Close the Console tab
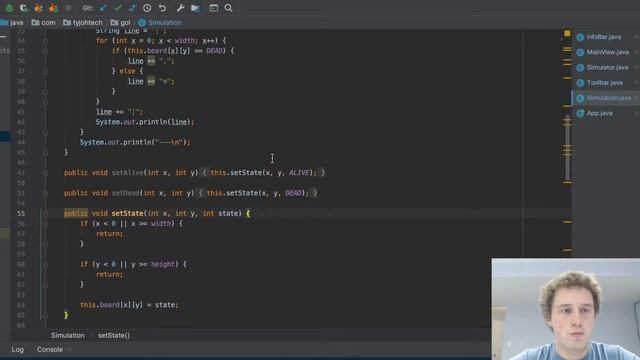640x360 pixels. point(69,350)
